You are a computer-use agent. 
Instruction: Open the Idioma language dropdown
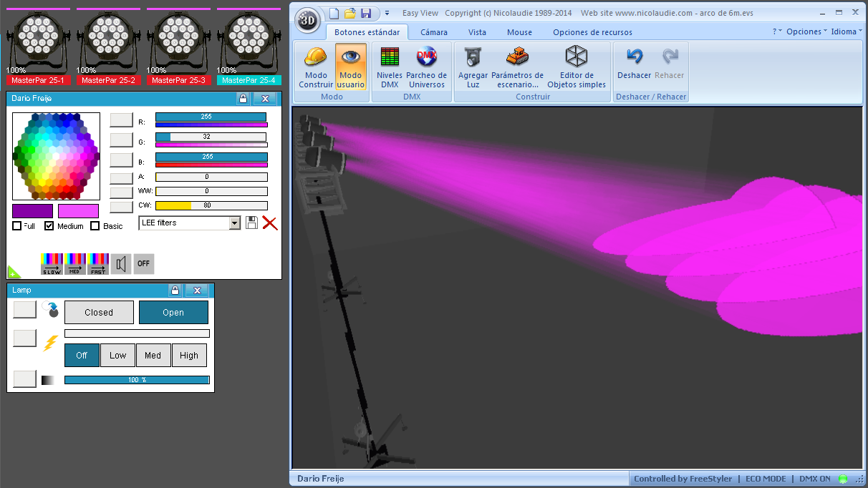click(x=847, y=31)
